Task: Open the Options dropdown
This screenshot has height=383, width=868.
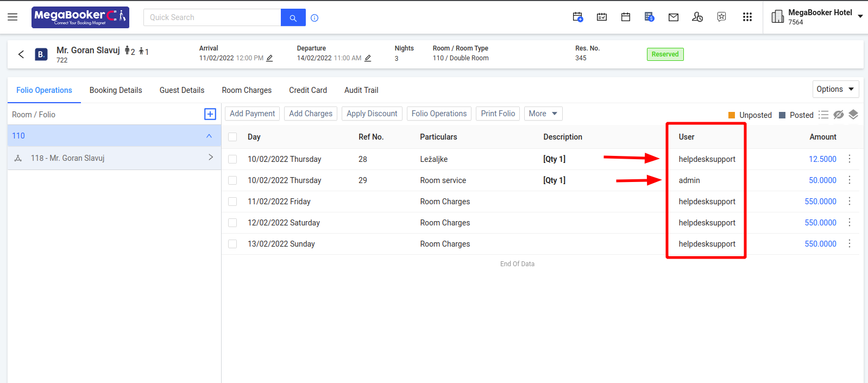Action: click(835, 89)
